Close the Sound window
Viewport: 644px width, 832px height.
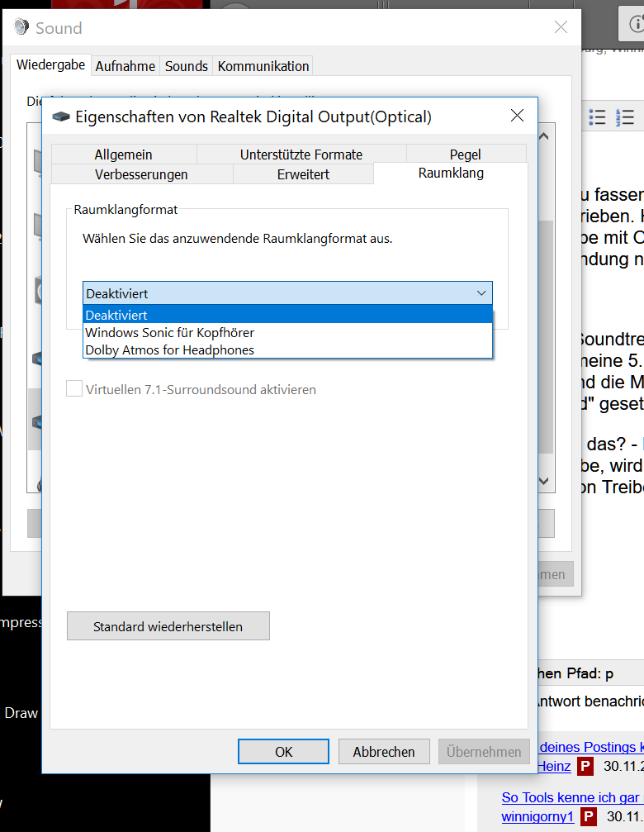(561, 27)
